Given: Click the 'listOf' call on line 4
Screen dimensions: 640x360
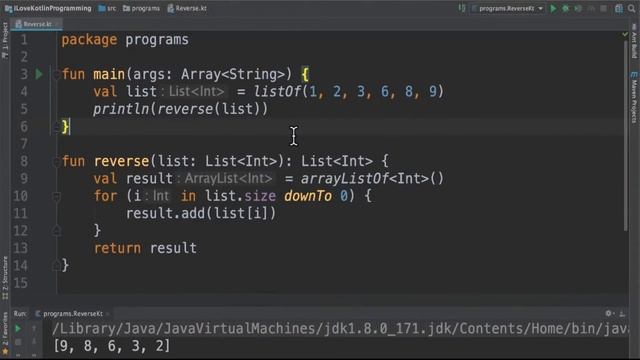Looking at the screenshot, I should pos(277,91).
